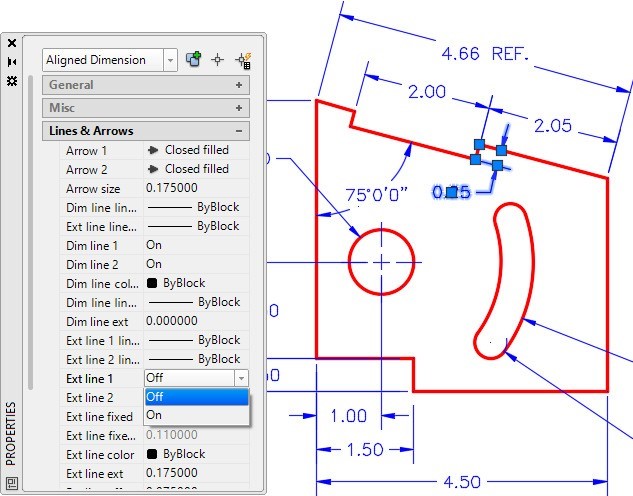The width and height of the screenshot is (633, 496).
Task: Click the Select Objects crosshair icon
Action: pyautogui.click(x=218, y=60)
